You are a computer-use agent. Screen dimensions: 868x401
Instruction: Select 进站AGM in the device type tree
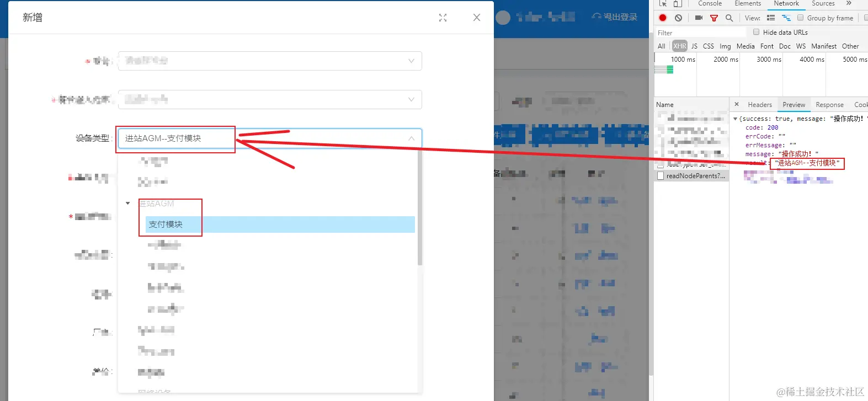click(x=157, y=204)
